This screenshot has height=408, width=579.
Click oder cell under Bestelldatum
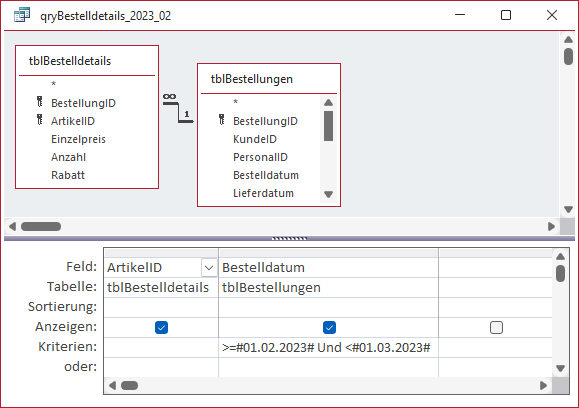coord(328,367)
